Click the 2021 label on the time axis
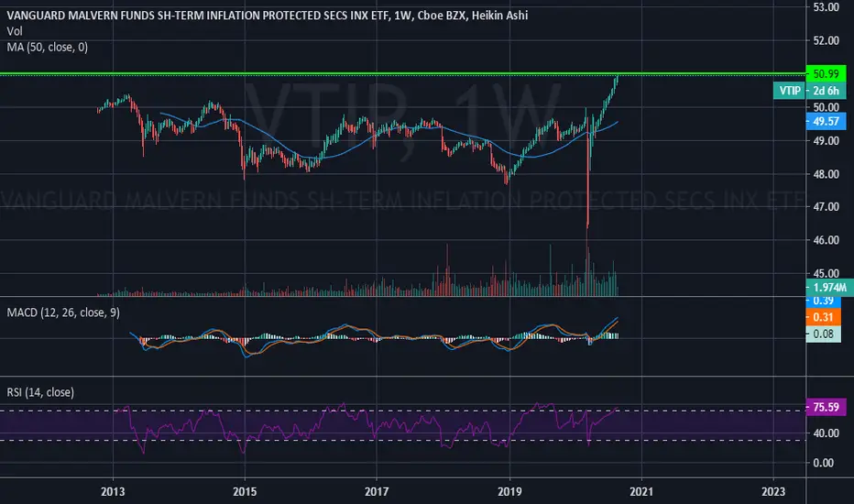Screen dimensions: 854x504 click(x=641, y=491)
